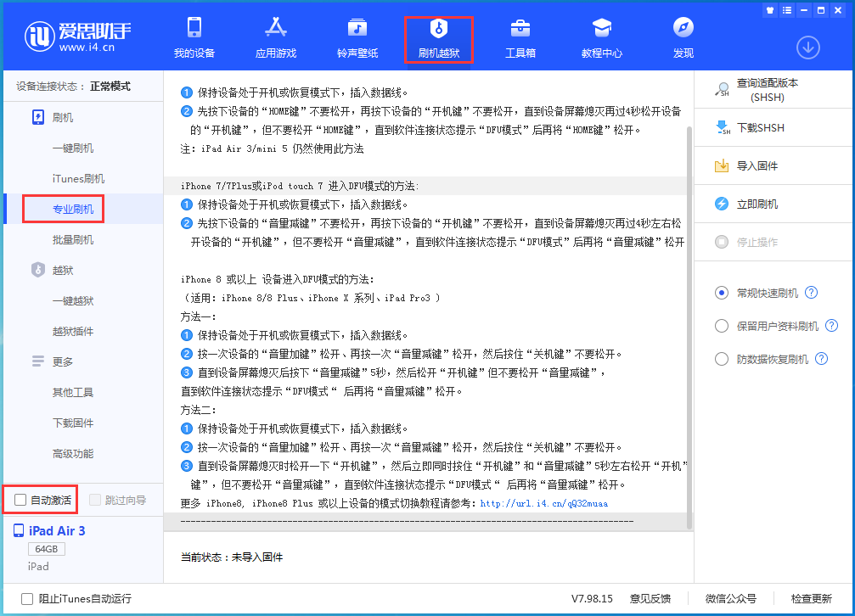The height and width of the screenshot is (616, 855).
Task: Enable the 自动激活 checkbox
Action: coord(20,501)
